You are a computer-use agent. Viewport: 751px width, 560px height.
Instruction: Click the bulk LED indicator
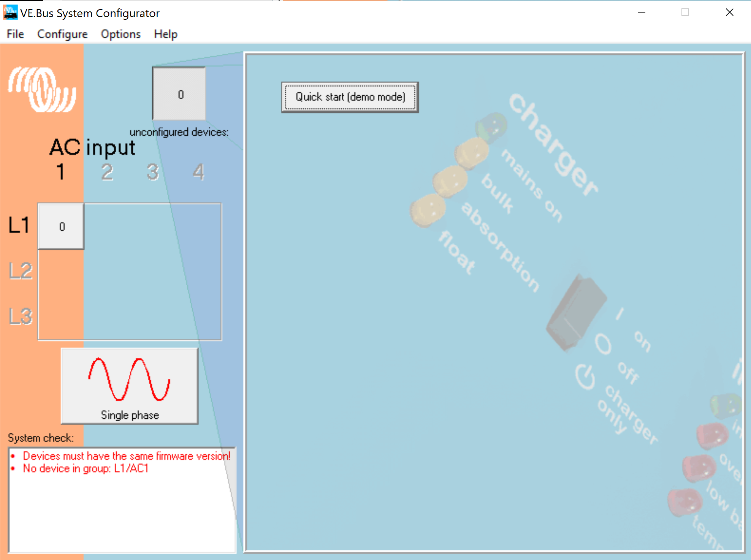point(472,153)
